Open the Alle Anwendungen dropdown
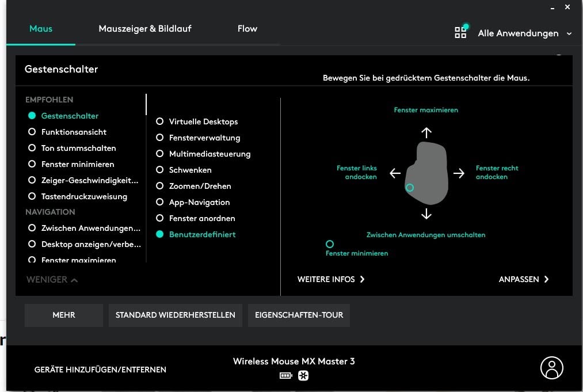Screen dimensions: 583x392 [524, 33]
